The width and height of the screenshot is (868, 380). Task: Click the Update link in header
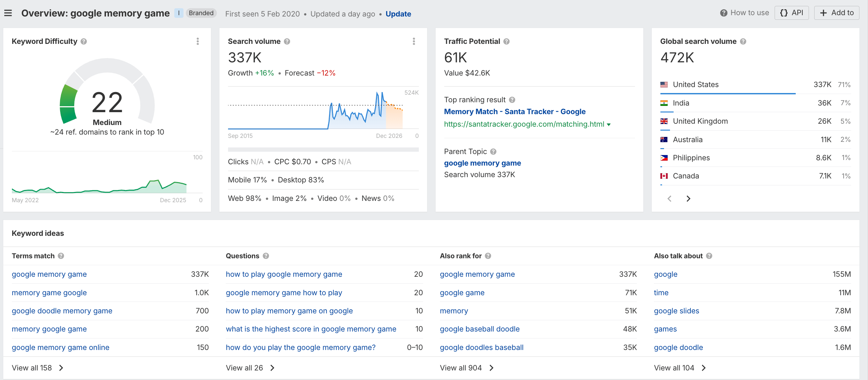pyautogui.click(x=398, y=14)
